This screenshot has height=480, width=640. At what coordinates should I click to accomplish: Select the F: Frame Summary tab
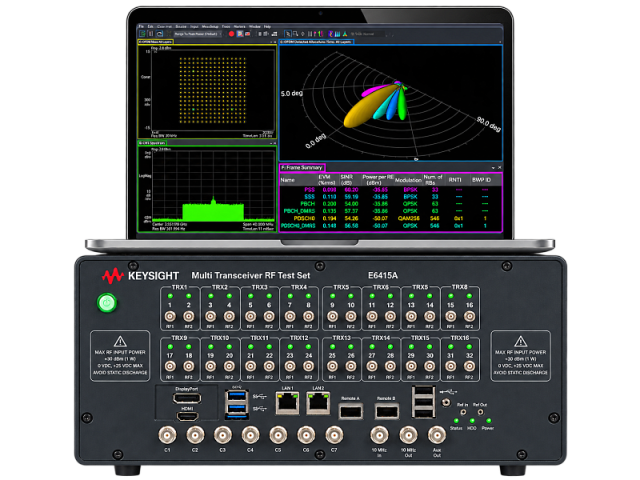302,168
